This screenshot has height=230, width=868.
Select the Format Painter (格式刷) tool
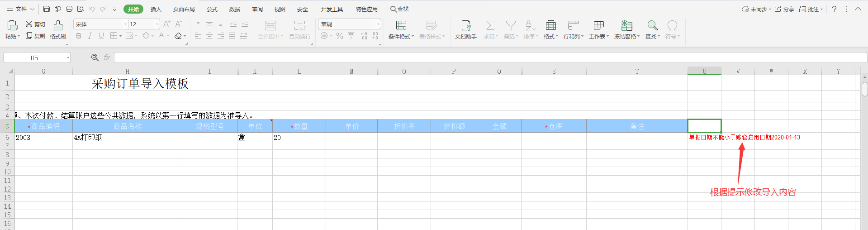click(58, 30)
